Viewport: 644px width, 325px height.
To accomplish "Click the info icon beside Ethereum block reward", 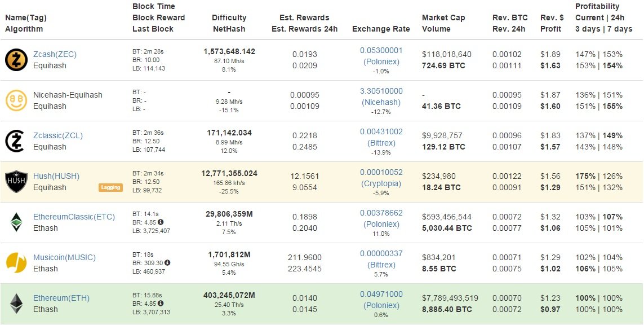I will click(x=161, y=303).
